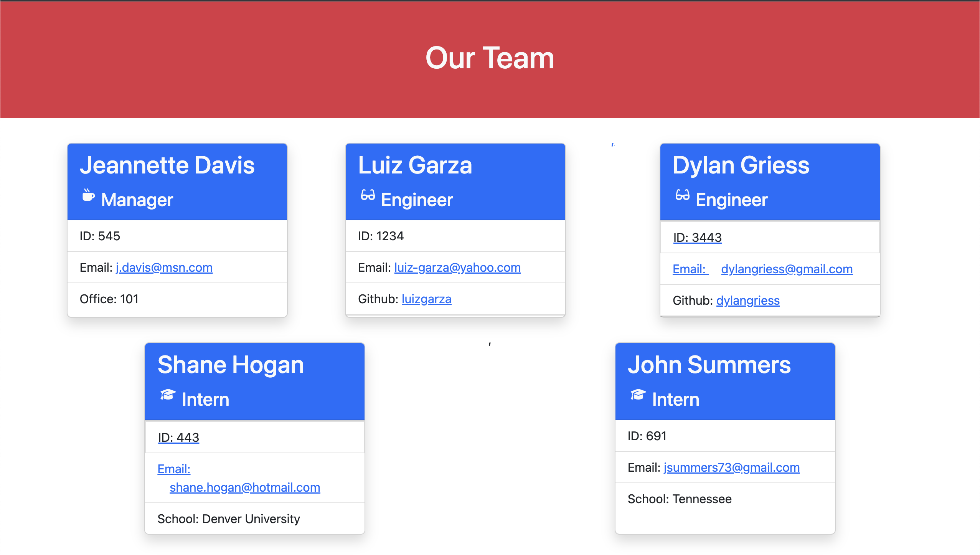
Task: Open dylangriess@gmail.com email link
Action: tap(787, 269)
